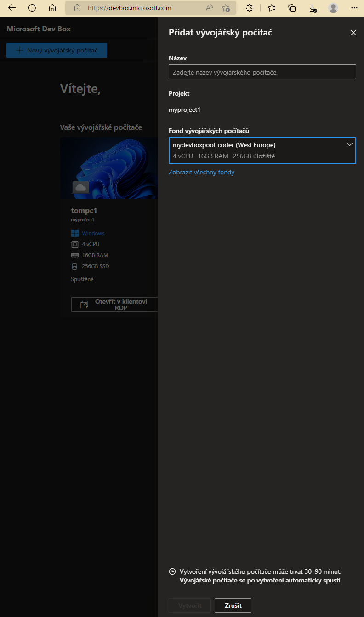Click the Vítejte, welcome heading
This screenshot has height=617, width=364.
(80, 89)
